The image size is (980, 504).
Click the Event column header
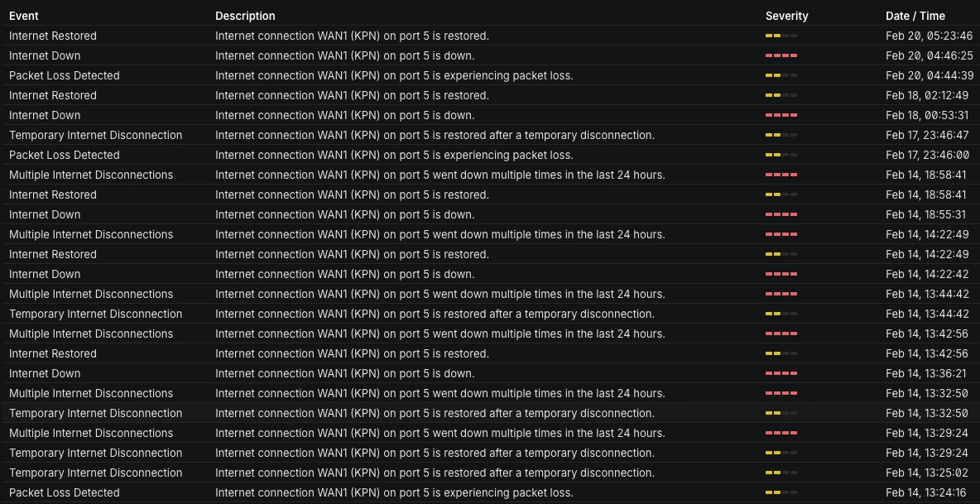(24, 16)
